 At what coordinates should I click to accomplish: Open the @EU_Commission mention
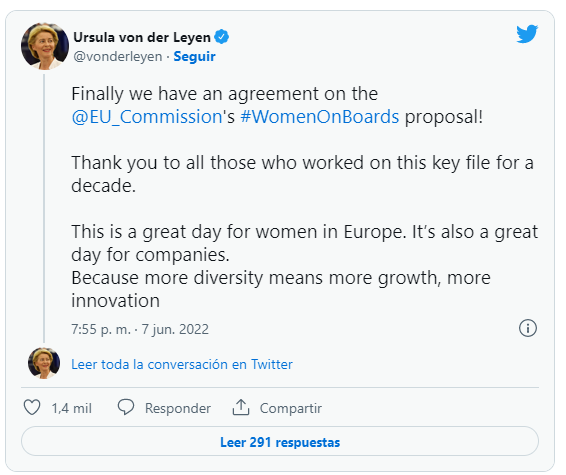point(147,117)
